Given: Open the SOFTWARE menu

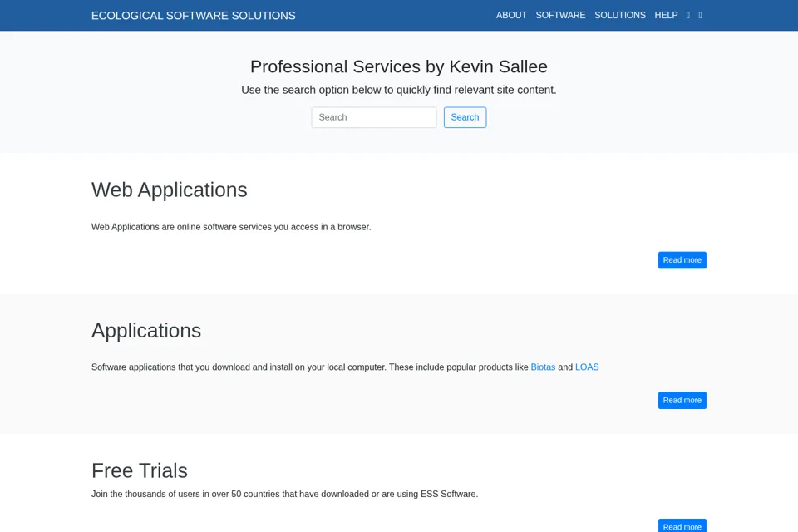Looking at the screenshot, I should pyautogui.click(x=560, y=15).
